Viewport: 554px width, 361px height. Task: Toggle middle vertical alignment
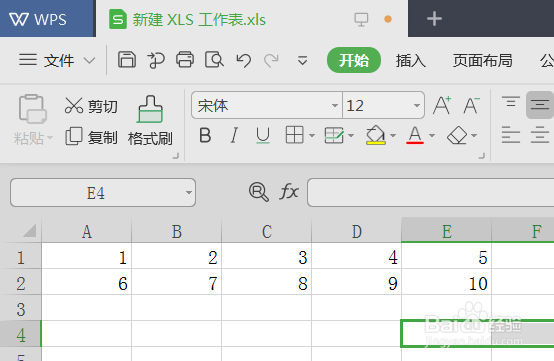click(x=540, y=105)
